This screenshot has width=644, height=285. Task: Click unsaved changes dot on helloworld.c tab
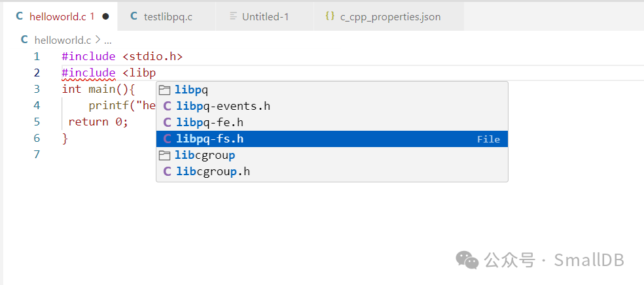click(106, 16)
